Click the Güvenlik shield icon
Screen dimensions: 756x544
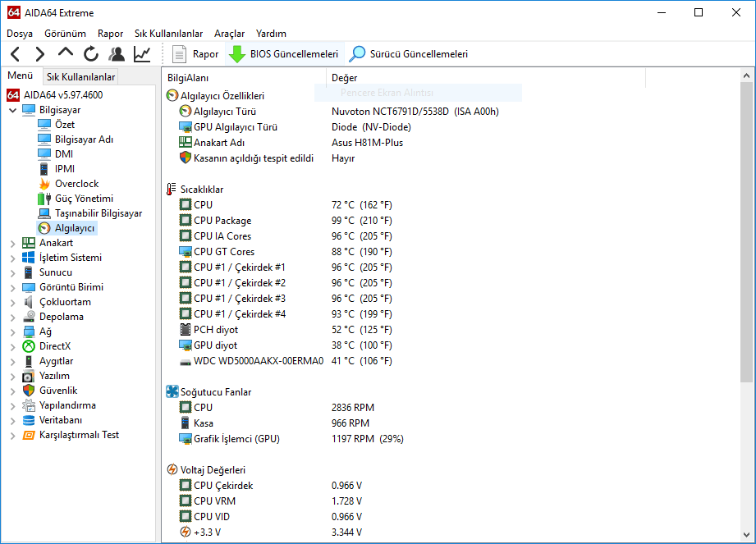coord(29,391)
